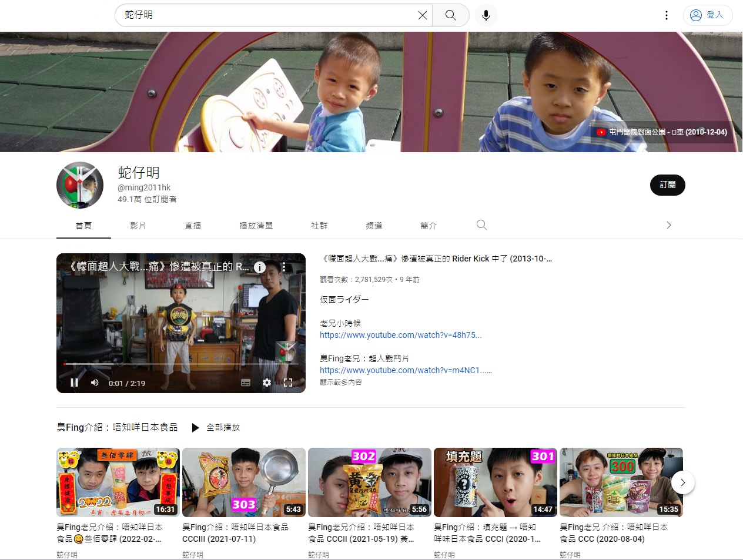Open the YouTube settings three-dot menu
Viewport: 743px width, 560px height.
[667, 15]
